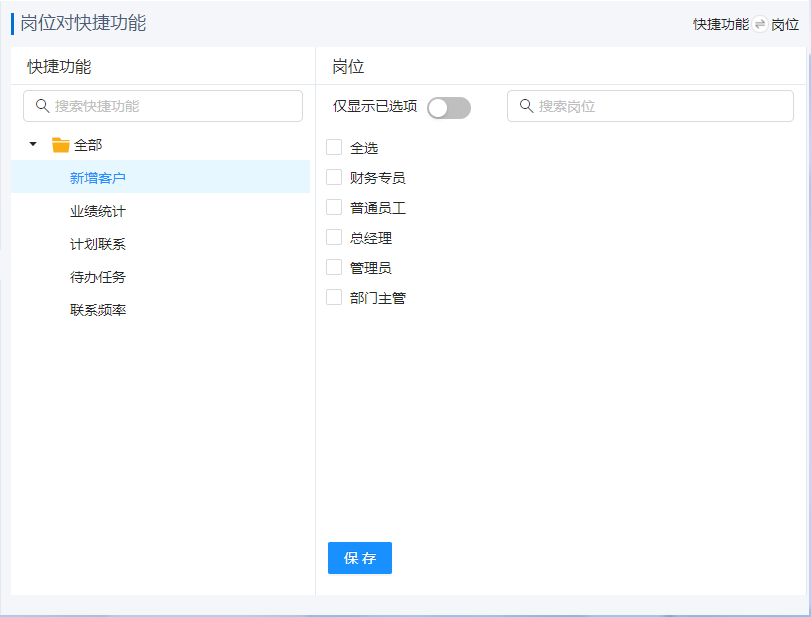Click magnifier icon in 搜索快捷功能 box
This screenshot has height=617, width=811.
pos(43,106)
